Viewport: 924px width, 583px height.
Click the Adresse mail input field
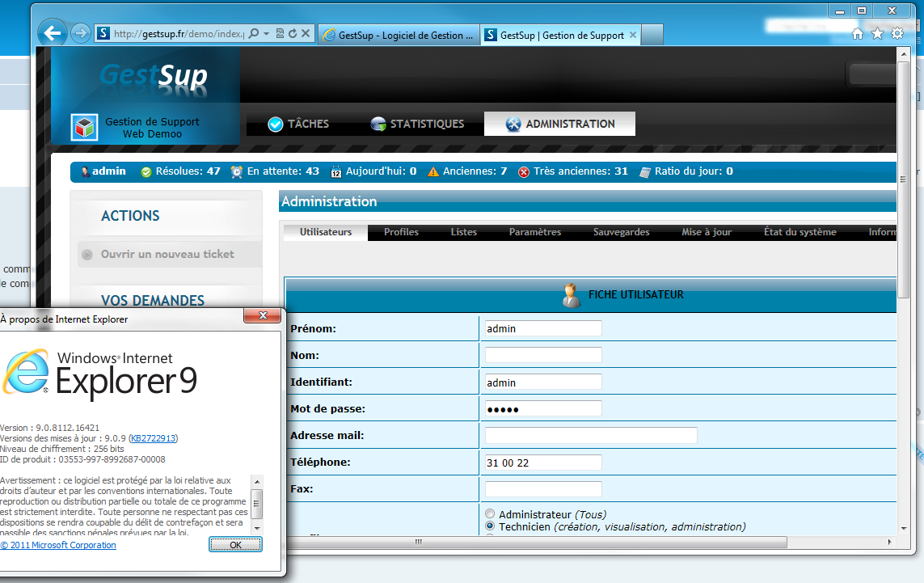[591, 435]
